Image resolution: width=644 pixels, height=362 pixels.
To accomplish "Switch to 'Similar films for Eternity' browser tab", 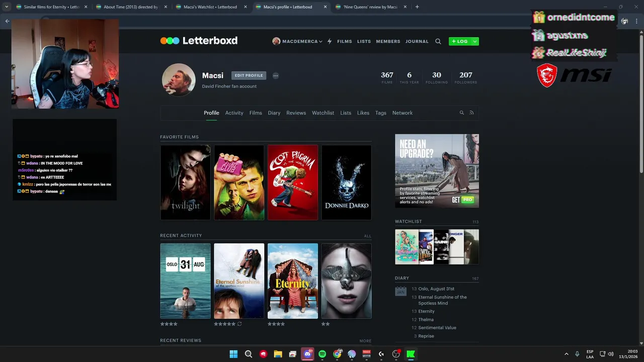I will [51, 7].
